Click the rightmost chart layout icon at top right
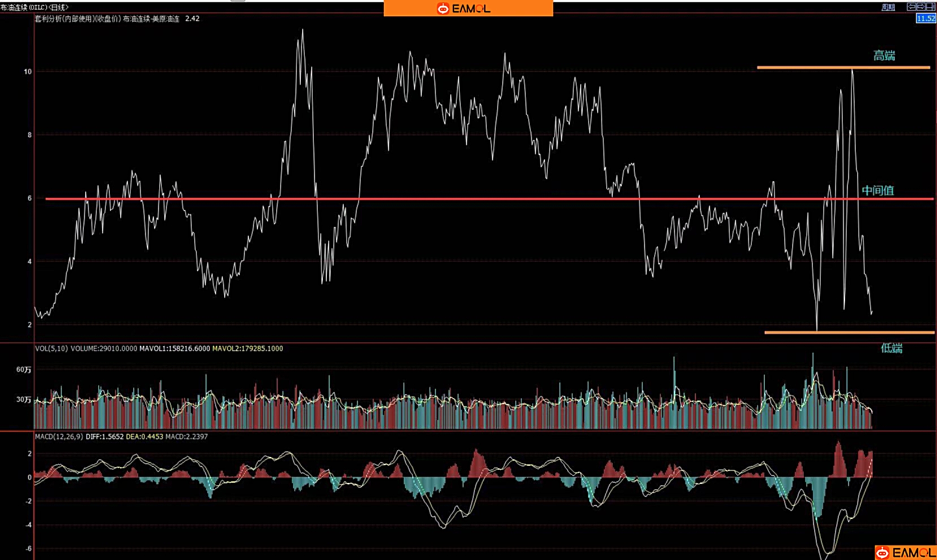 [x=930, y=7]
